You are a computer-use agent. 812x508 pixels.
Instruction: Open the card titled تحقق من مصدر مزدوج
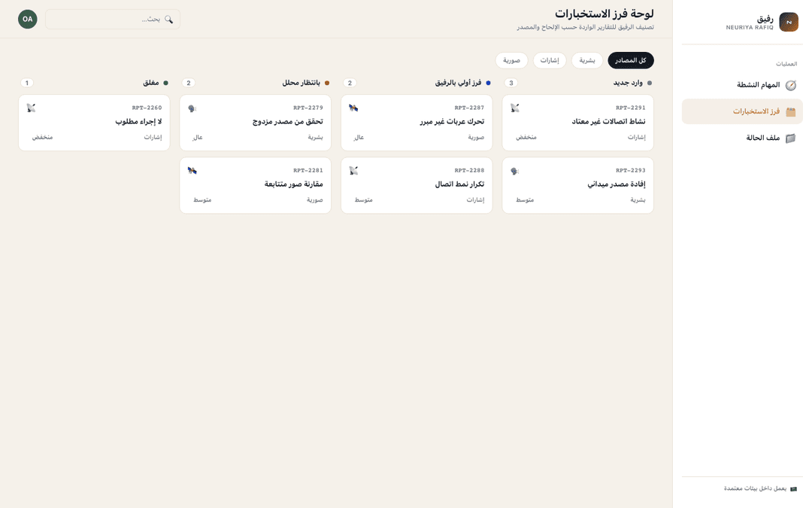pyautogui.click(x=256, y=123)
